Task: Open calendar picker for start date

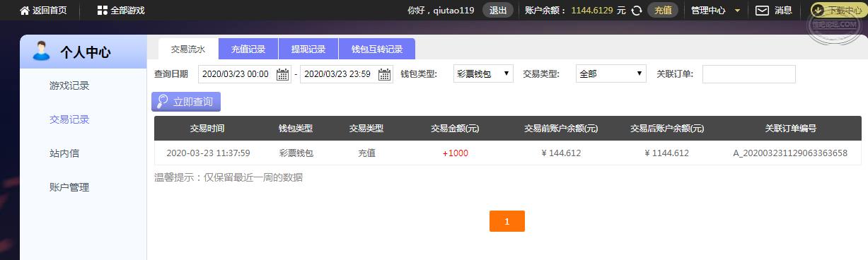Action: [x=282, y=74]
